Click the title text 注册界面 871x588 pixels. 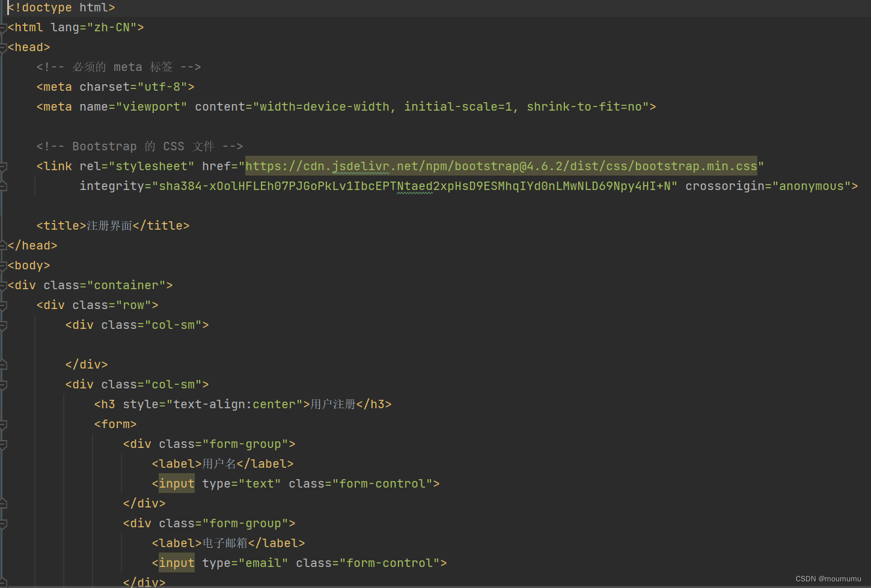109,226
